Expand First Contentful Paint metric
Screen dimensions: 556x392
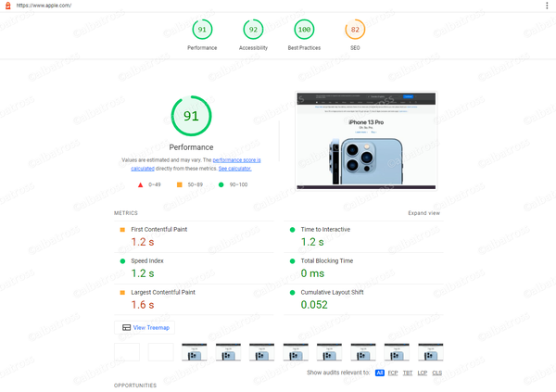click(x=194, y=237)
